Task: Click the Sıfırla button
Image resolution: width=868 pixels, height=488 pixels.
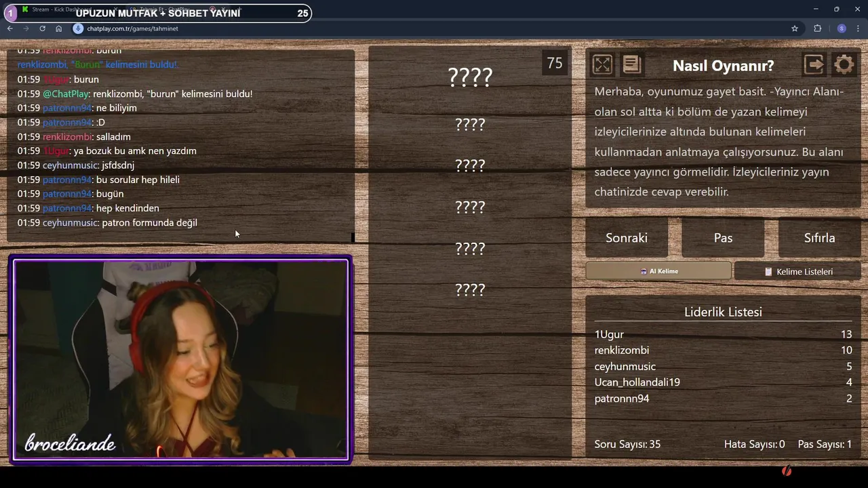Action: [x=819, y=238]
